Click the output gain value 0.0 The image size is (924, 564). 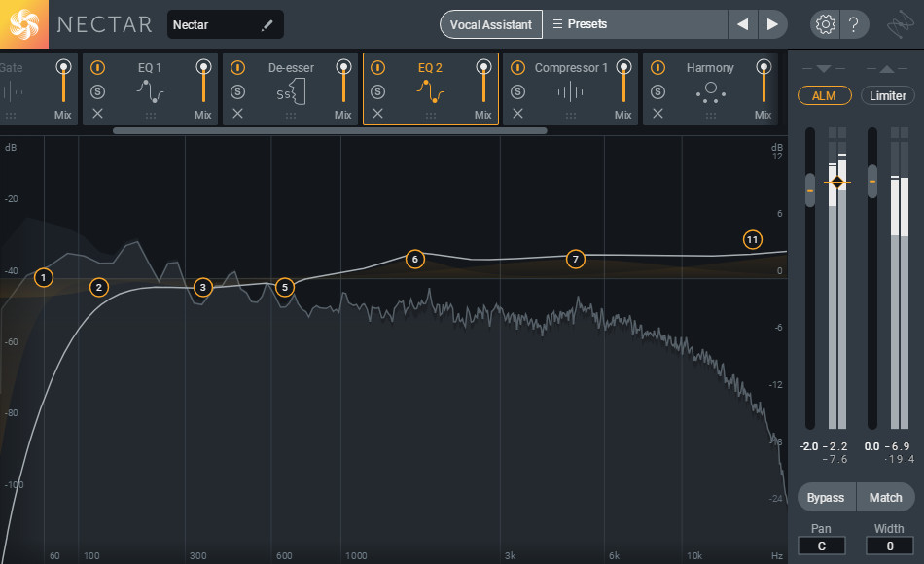(x=872, y=446)
